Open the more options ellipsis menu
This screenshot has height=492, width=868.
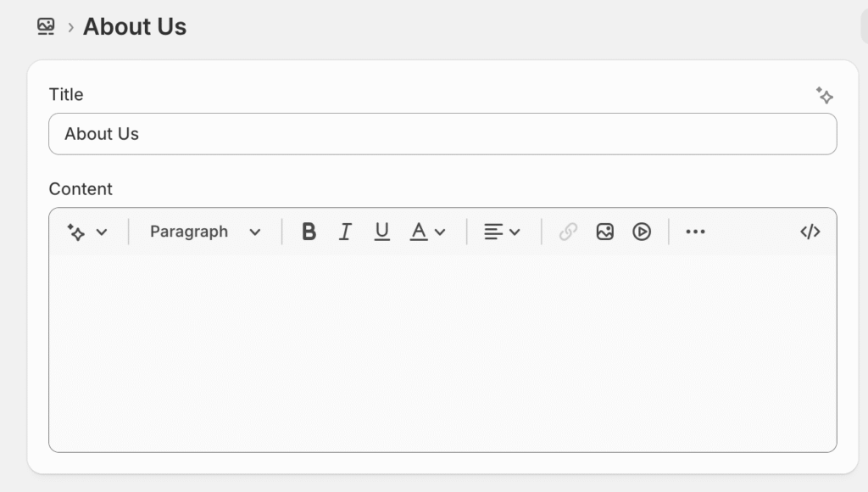point(695,232)
